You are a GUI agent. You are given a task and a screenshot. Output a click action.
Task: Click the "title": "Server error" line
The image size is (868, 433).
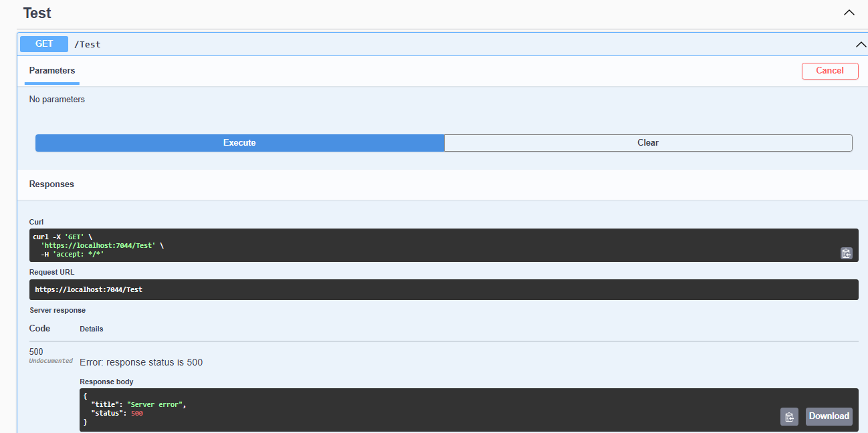click(x=139, y=405)
